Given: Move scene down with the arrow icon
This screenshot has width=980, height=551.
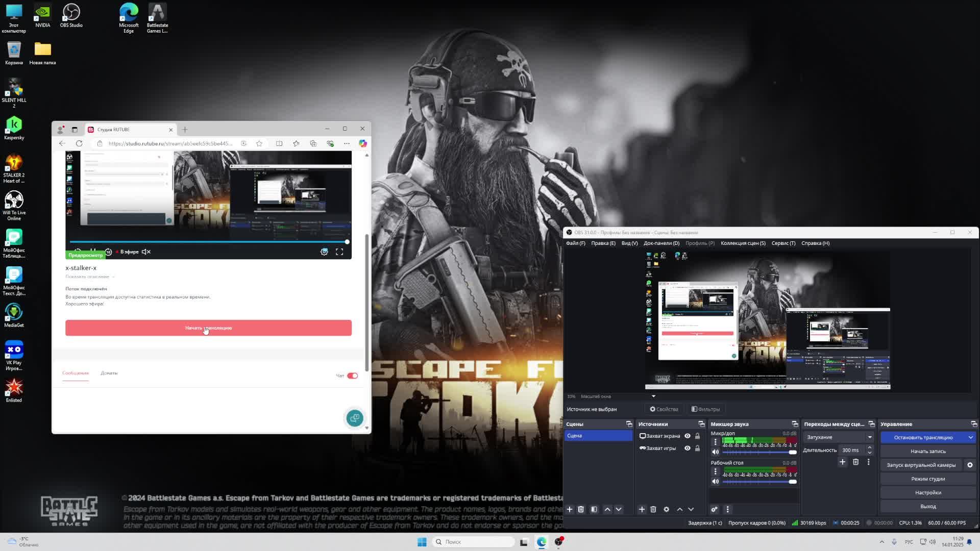Looking at the screenshot, I should point(619,509).
